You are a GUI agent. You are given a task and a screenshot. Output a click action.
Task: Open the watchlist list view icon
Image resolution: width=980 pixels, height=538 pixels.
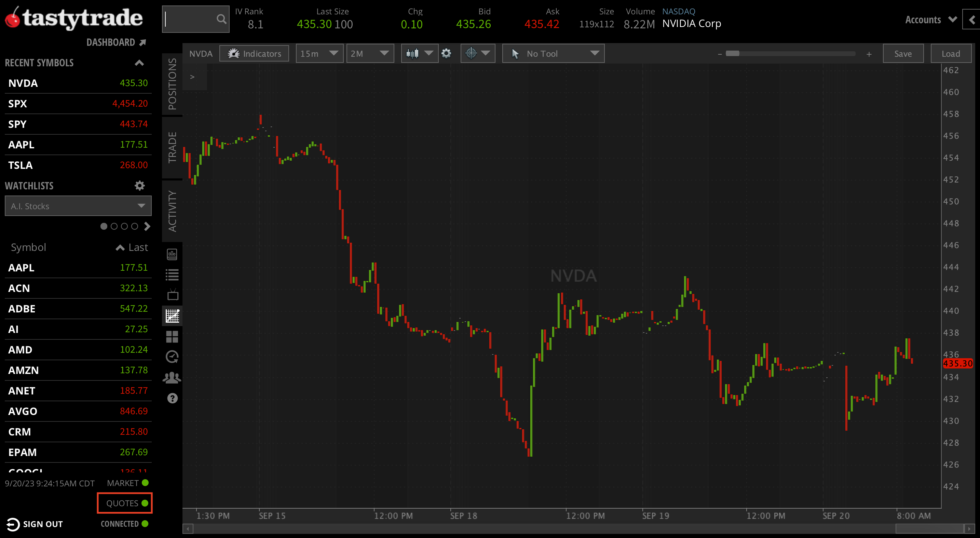[172, 275]
